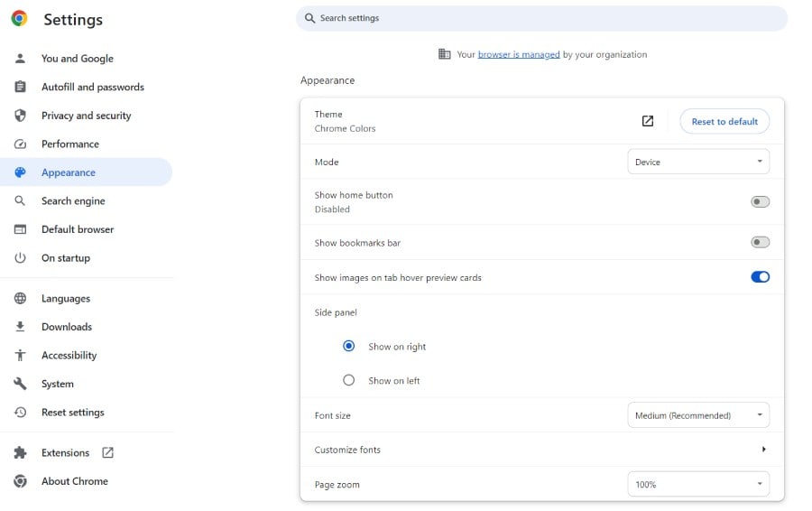Click the Side panel label
Image resolution: width=812 pixels, height=511 pixels.
(336, 312)
